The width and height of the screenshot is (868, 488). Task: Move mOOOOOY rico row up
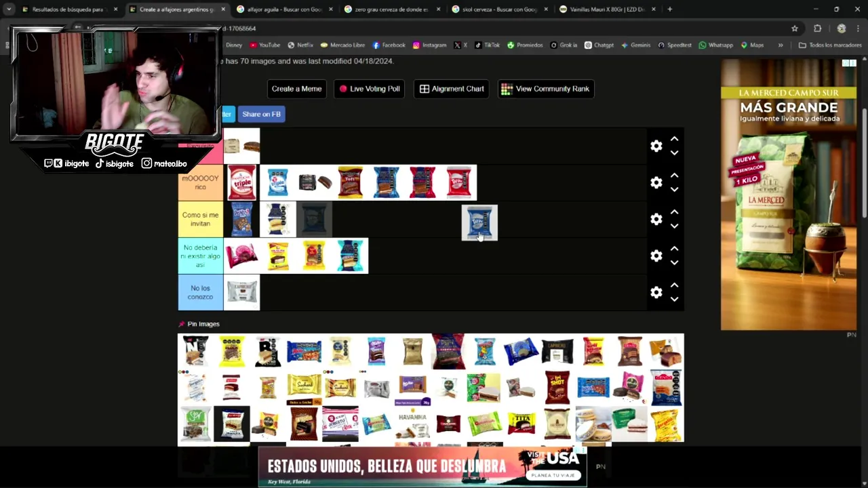(674, 176)
